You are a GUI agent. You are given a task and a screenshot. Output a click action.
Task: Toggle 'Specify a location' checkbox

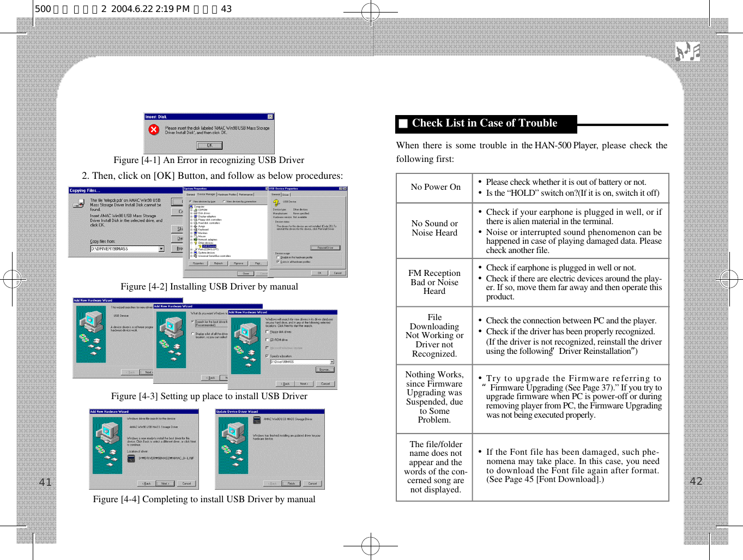[x=267, y=356]
